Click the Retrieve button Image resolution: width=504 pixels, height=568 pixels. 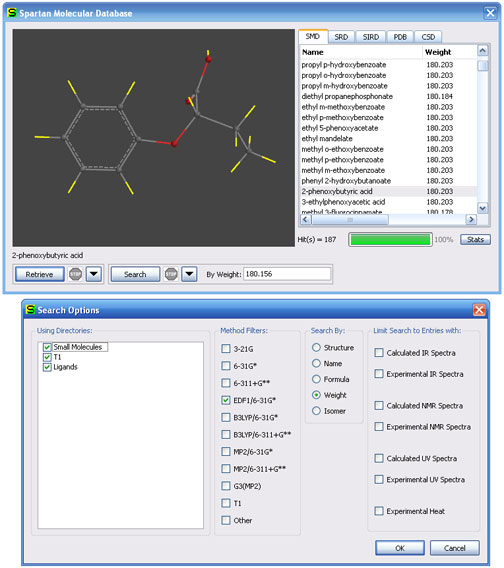[39, 274]
